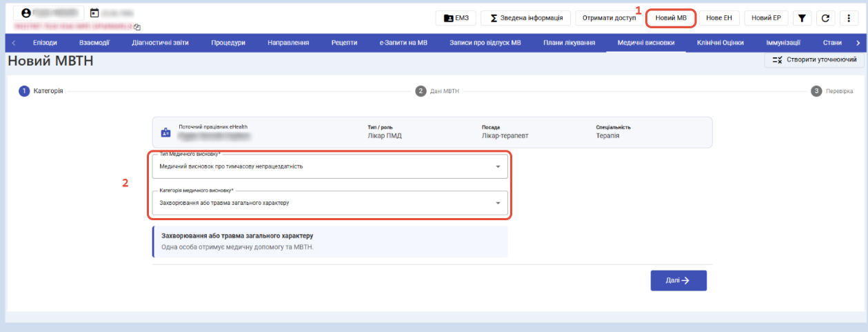
Task: Open ЕМЗ folder button
Action: 456,18
